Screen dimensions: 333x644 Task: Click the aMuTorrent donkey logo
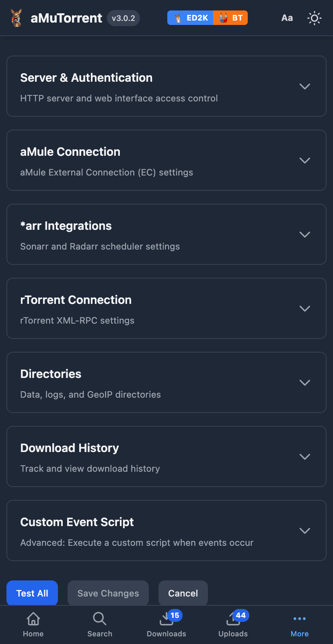pos(16,18)
